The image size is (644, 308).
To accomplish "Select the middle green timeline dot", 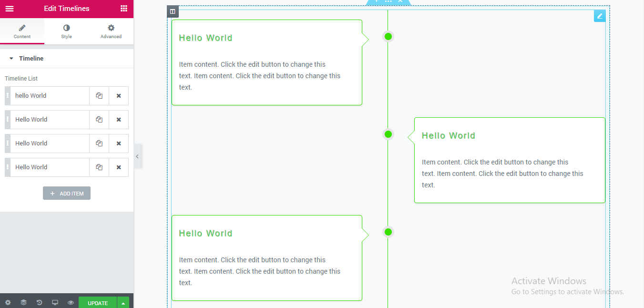I will pos(388,134).
